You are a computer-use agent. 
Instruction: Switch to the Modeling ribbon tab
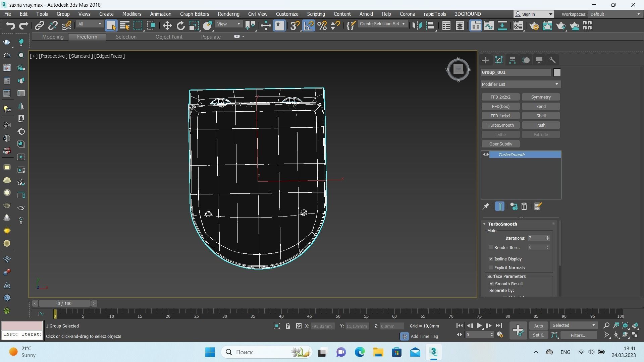tap(53, 37)
